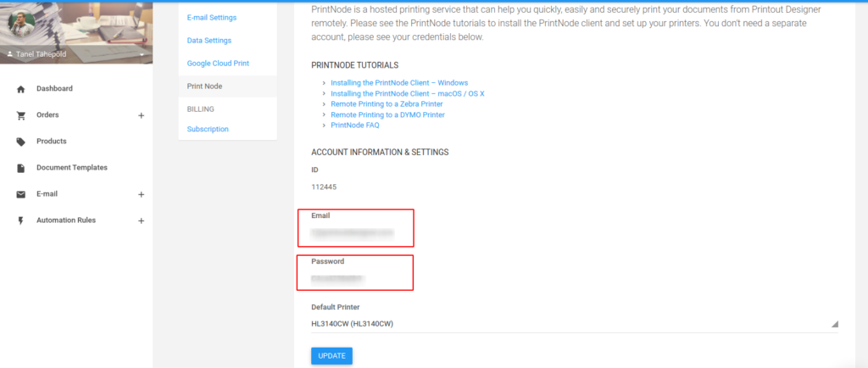
Task: Click the BILLING section label
Action: coord(200,109)
